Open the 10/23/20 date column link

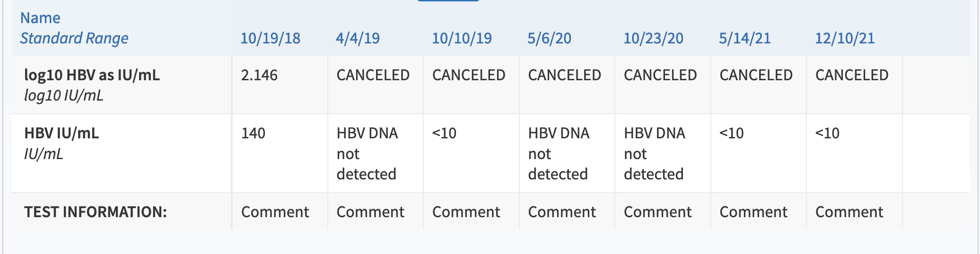[653, 38]
